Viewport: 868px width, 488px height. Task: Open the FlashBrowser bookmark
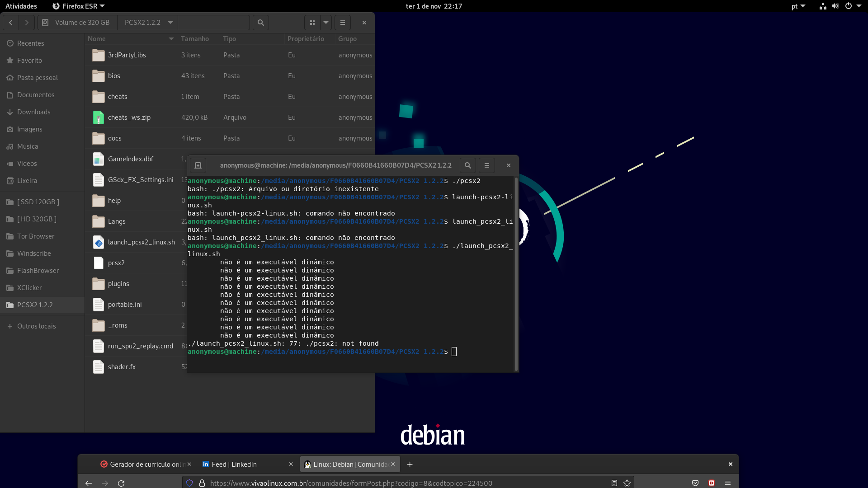tap(42, 271)
